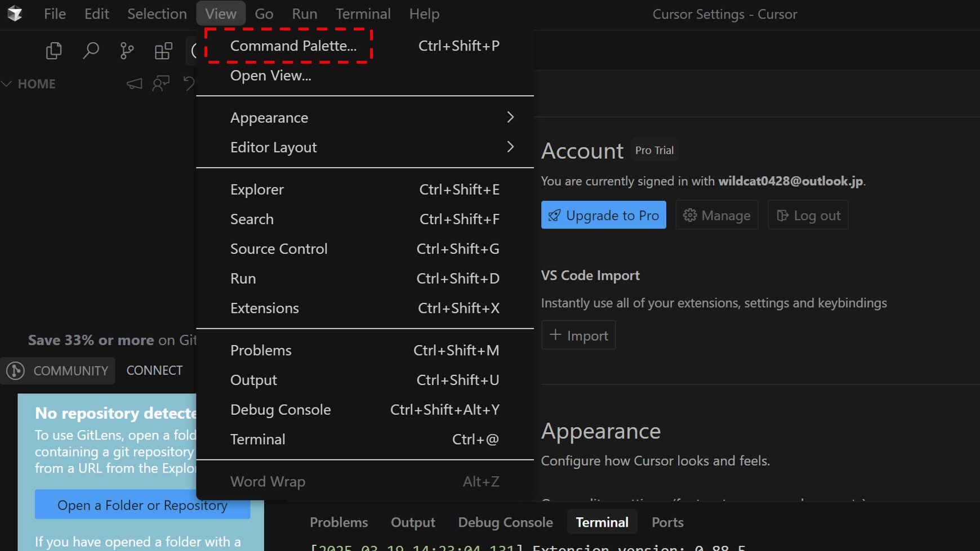Click the Manage account button
This screenshot has width=980, height=551.
point(716,215)
